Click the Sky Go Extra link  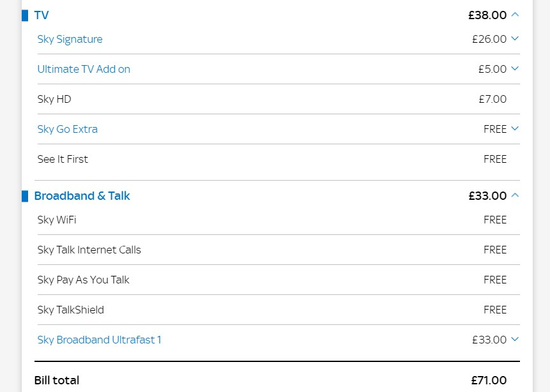[x=67, y=129]
